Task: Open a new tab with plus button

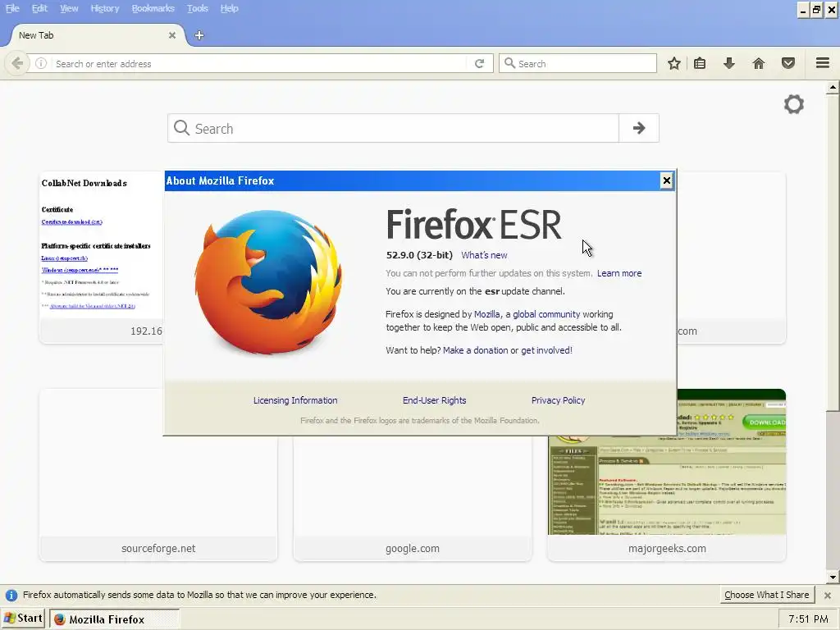Action: (x=199, y=35)
